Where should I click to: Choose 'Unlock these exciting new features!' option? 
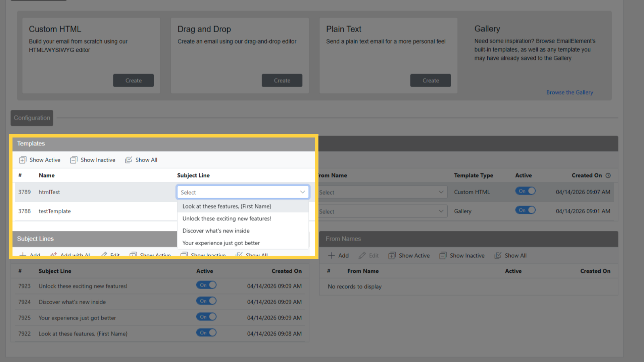pyautogui.click(x=243, y=218)
